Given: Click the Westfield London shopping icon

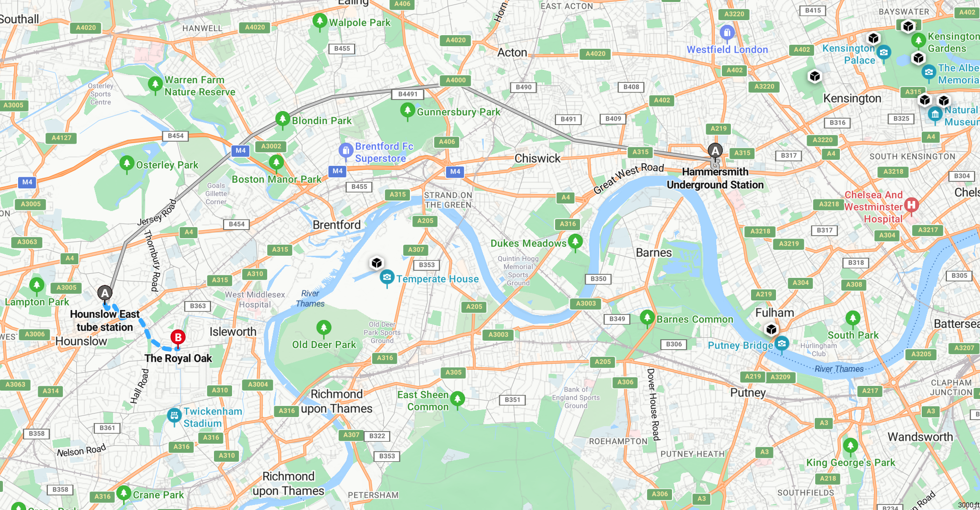Looking at the screenshot, I should 727,34.
